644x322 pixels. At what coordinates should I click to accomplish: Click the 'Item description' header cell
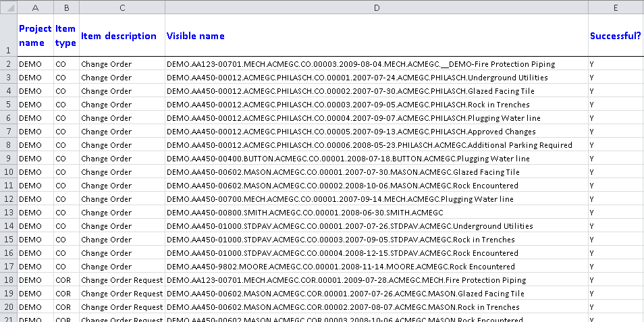(x=119, y=36)
